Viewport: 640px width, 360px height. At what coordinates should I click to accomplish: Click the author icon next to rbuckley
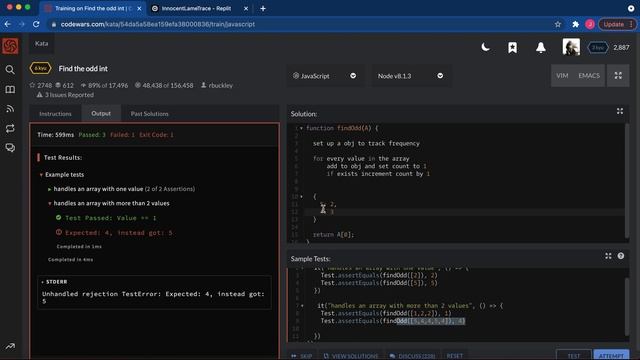[x=204, y=85]
